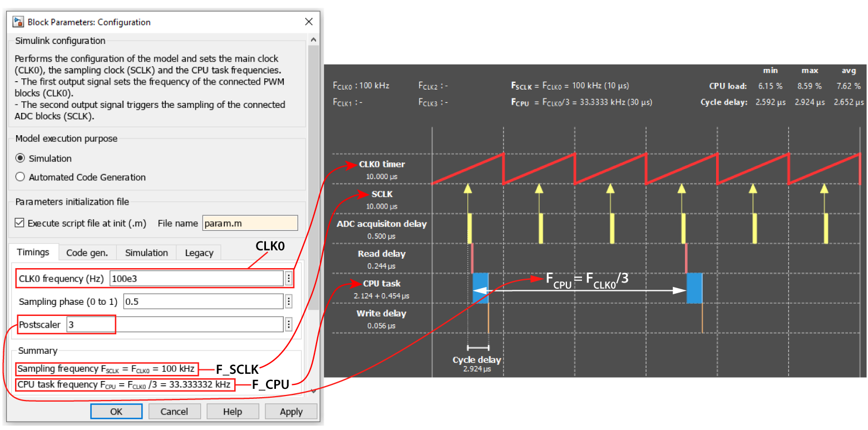The width and height of the screenshot is (868, 430).
Task: Click the dialog scrollbar up arrow
Action: [x=313, y=41]
